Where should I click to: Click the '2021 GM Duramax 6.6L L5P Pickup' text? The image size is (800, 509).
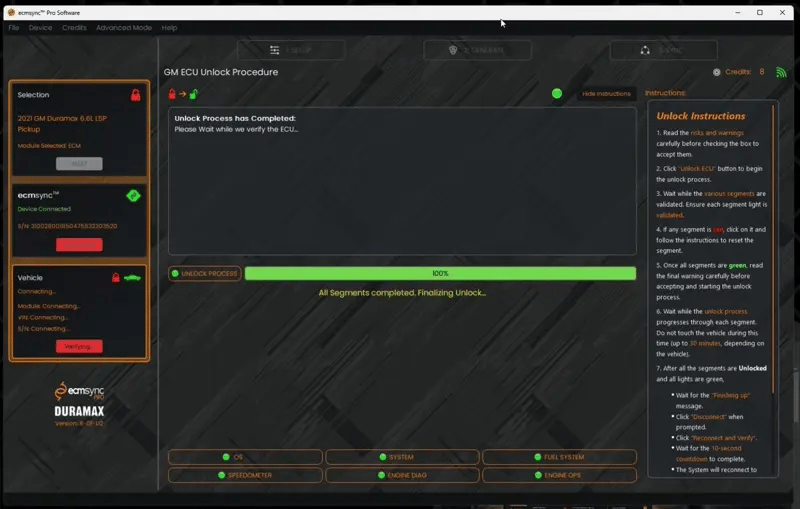tap(62, 123)
